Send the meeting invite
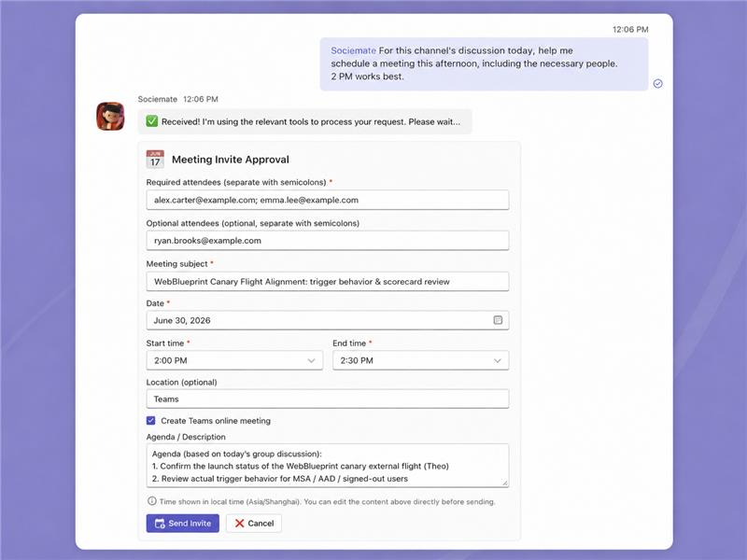The image size is (747, 560). (182, 523)
